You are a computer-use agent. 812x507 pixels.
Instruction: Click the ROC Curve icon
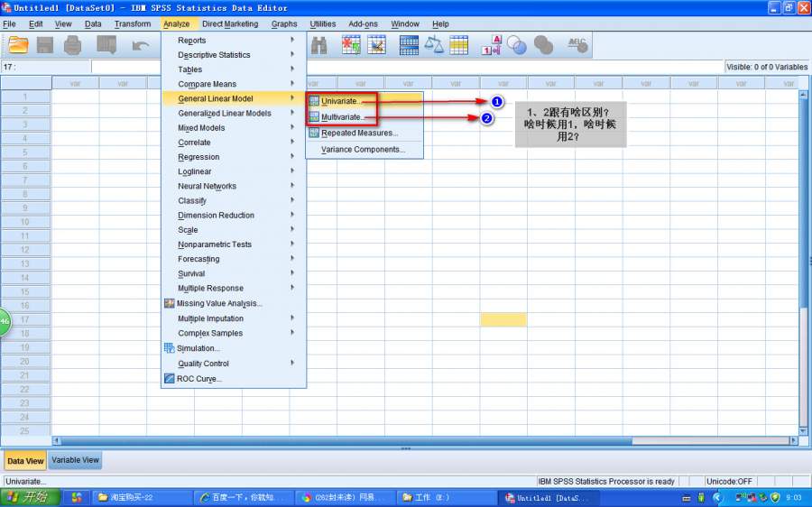(170, 379)
